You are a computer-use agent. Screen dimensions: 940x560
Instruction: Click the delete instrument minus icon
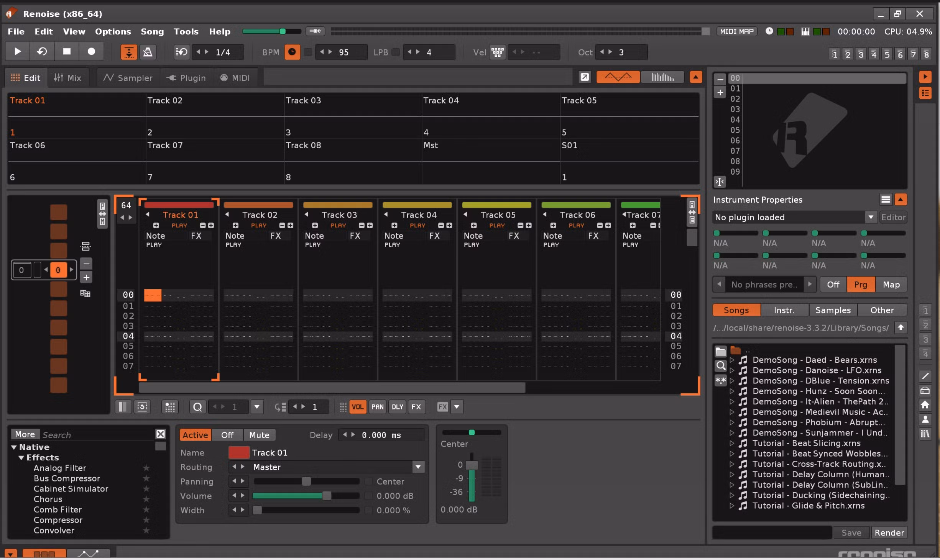(x=720, y=80)
